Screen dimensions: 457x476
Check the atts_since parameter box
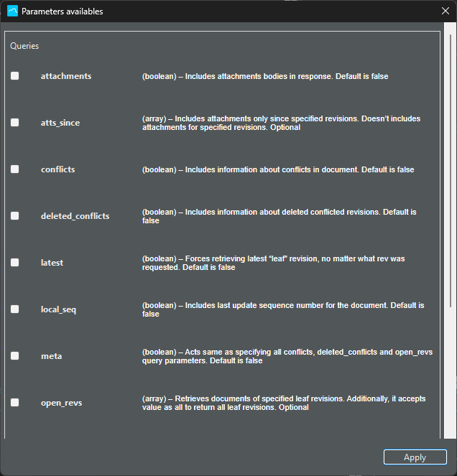pyautogui.click(x=15, y=123)
